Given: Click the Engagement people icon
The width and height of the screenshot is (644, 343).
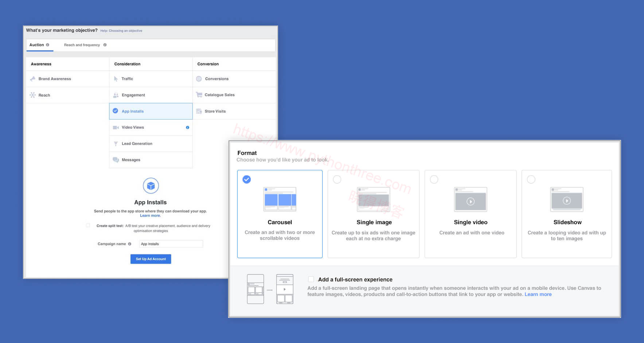Looking at the screenshot, I should [116, 95].
